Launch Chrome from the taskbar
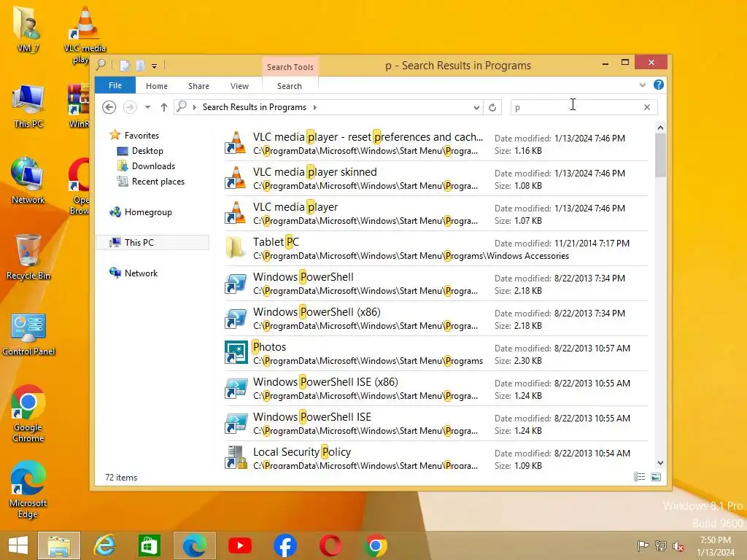Viewport: 747px width, 560px height. [x=376, y=545]
